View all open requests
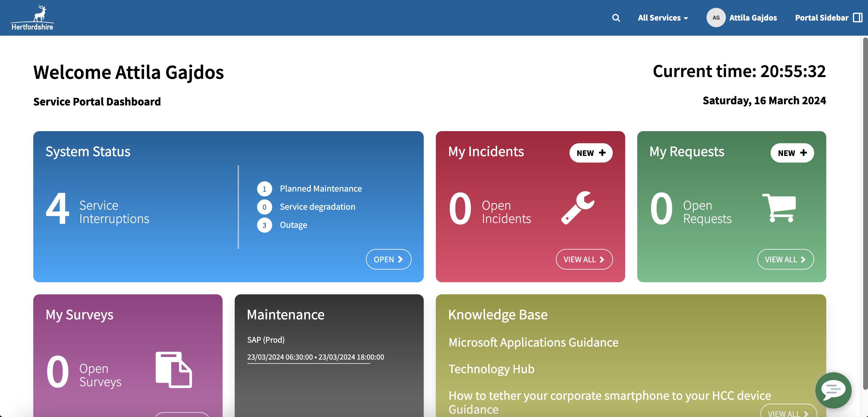 click(x=785, y=259)
